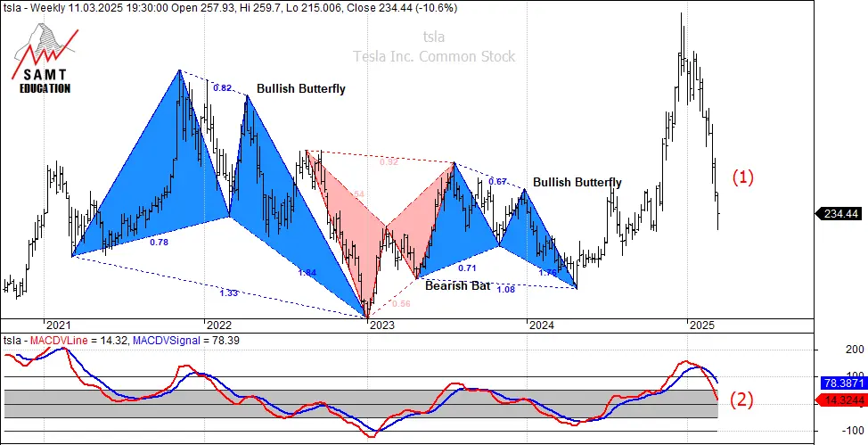Click the 2025 time axis label
This screenshot has height=445, width=868.
pos(702,326)
